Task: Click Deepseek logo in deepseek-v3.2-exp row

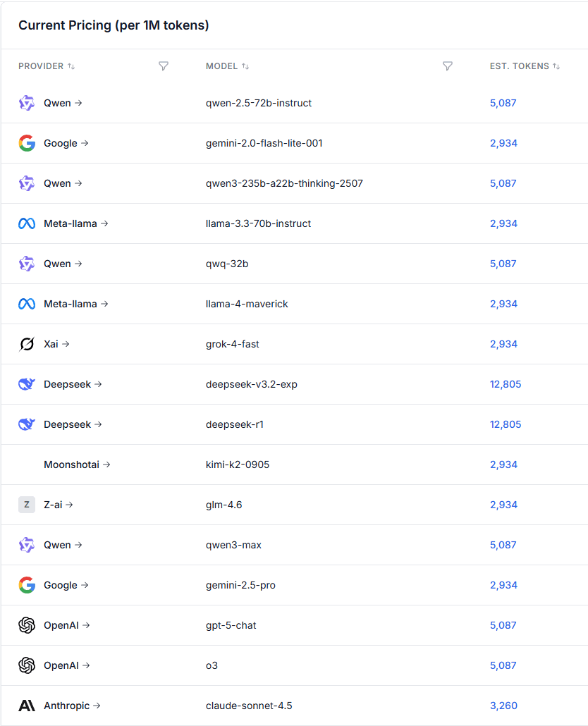Action: (27, 384)
